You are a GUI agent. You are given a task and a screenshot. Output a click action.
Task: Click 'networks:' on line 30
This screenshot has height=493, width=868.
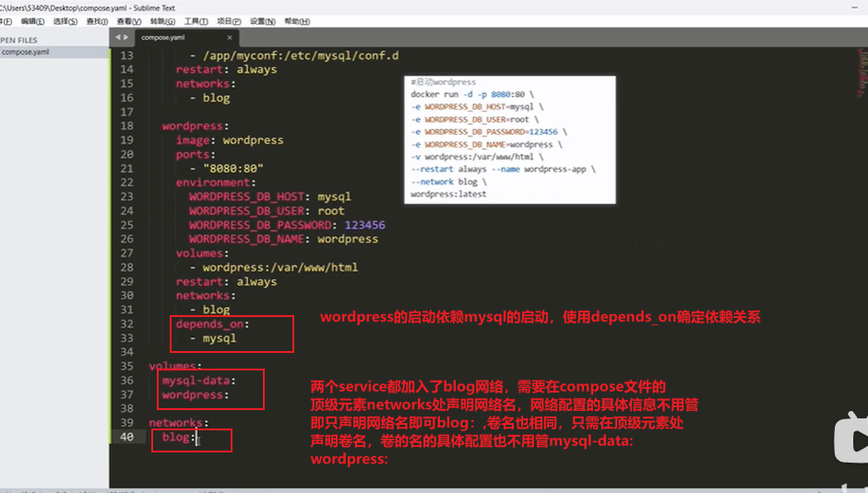pos(206,296)
